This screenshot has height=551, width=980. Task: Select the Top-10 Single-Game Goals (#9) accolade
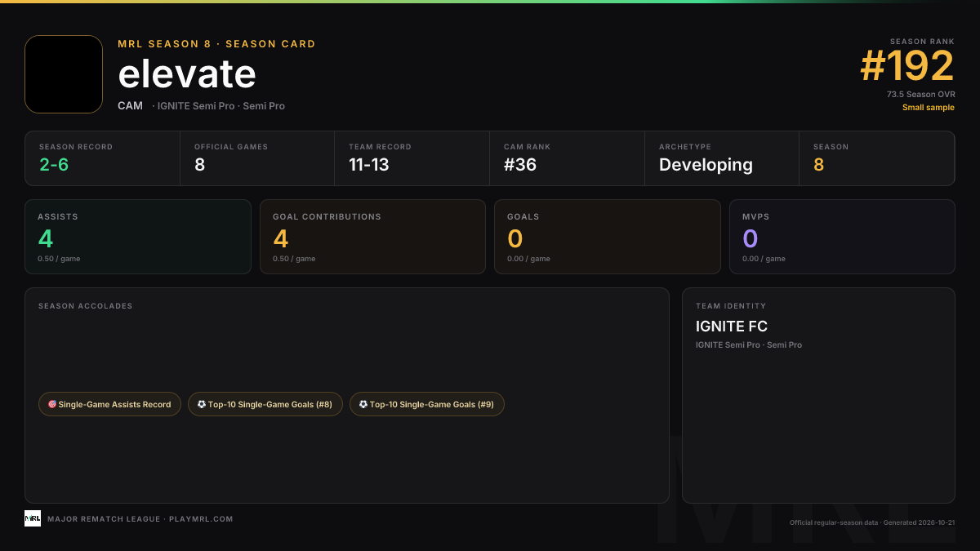pos(427,404)
